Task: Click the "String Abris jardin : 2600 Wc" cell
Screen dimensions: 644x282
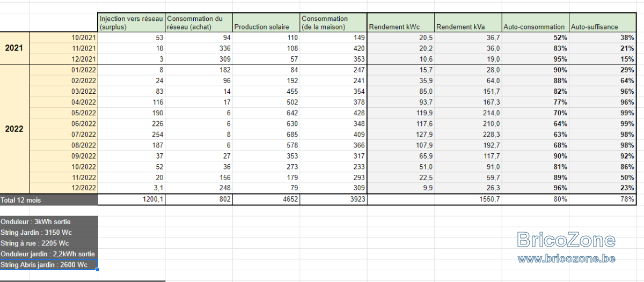Action: coord(49,265)
